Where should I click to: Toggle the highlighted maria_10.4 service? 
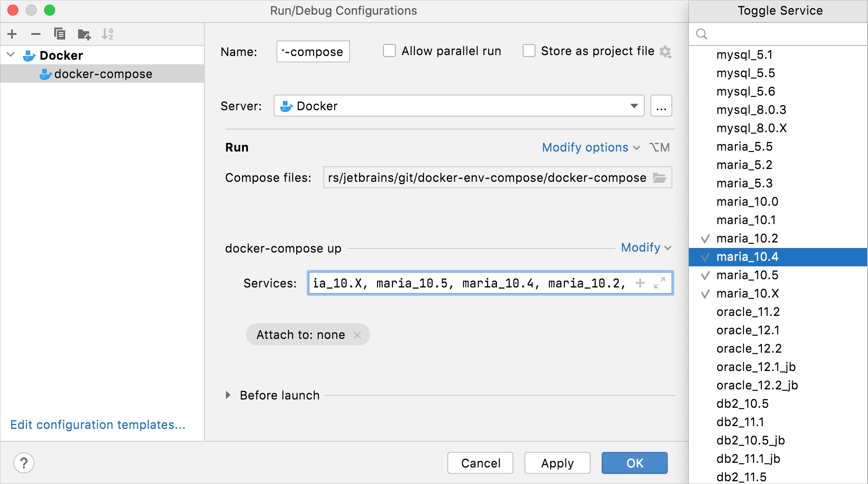click(778, 257)
